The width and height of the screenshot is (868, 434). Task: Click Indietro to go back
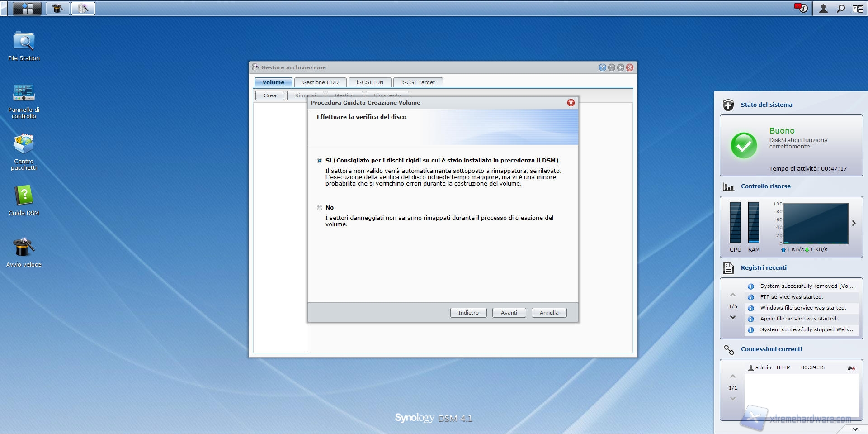point(468,313)
